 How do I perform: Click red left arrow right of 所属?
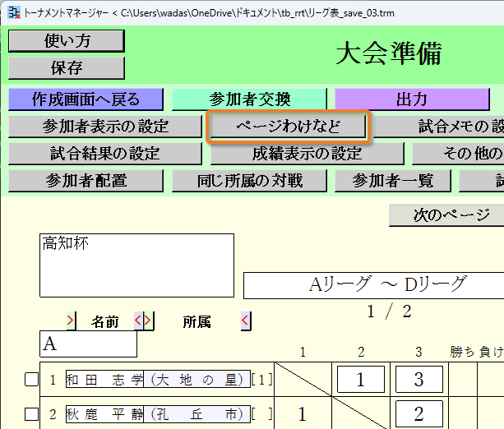[246, 321]
